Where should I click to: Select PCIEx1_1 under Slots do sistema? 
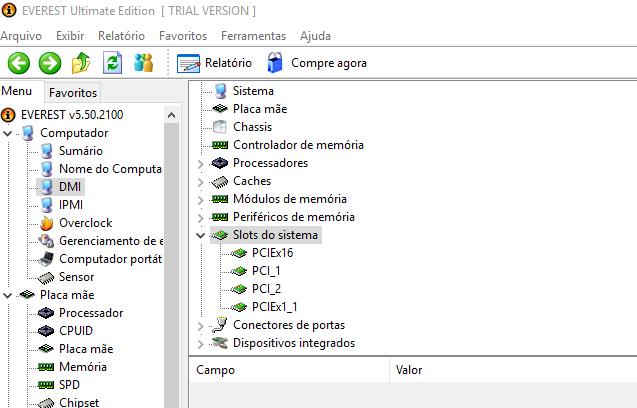click(x=275, y=307)
